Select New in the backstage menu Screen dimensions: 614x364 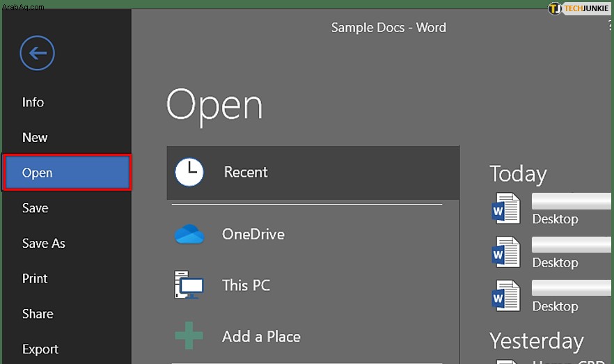pos(35,137)
